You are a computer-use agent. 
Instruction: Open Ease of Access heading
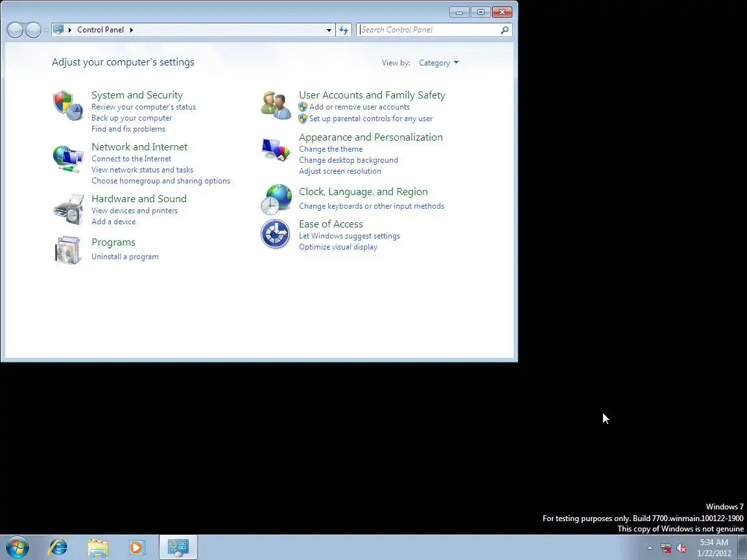point(331,224)
